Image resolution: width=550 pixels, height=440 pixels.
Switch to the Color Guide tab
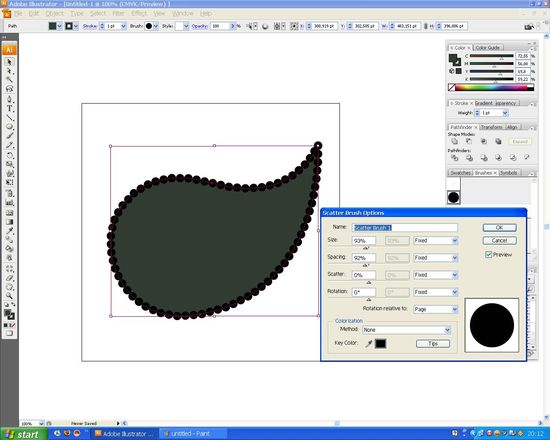[488, 47]
